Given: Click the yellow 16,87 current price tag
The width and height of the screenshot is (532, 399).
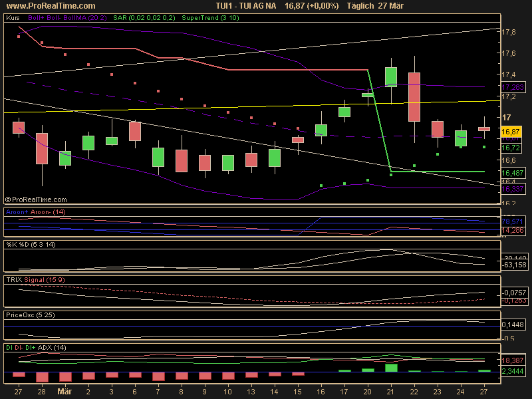Looking at the screenshot, I should (510, 132).
